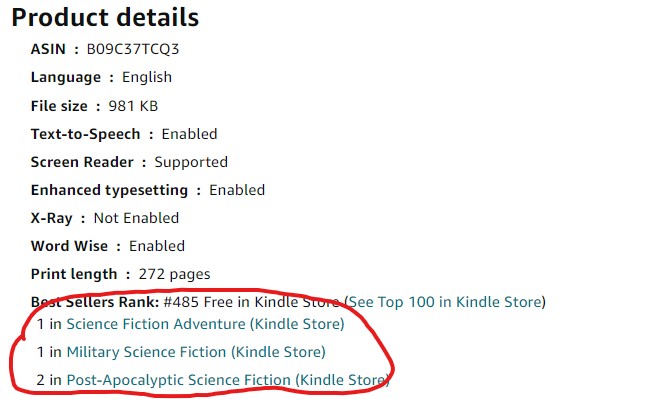Click the Text-to-Speech label
The height and width of the screenshot is (399, 650).
(x=85, y=134)
